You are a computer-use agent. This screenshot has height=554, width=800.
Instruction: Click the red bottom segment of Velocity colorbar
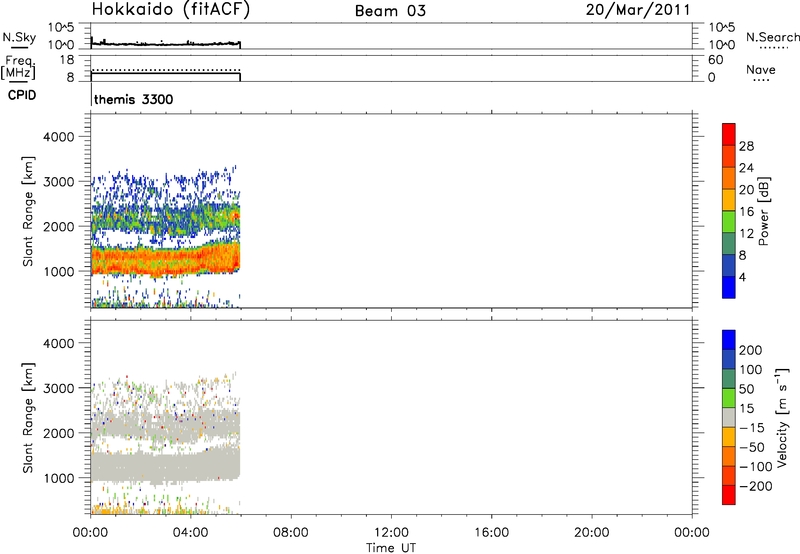(729, 495)
